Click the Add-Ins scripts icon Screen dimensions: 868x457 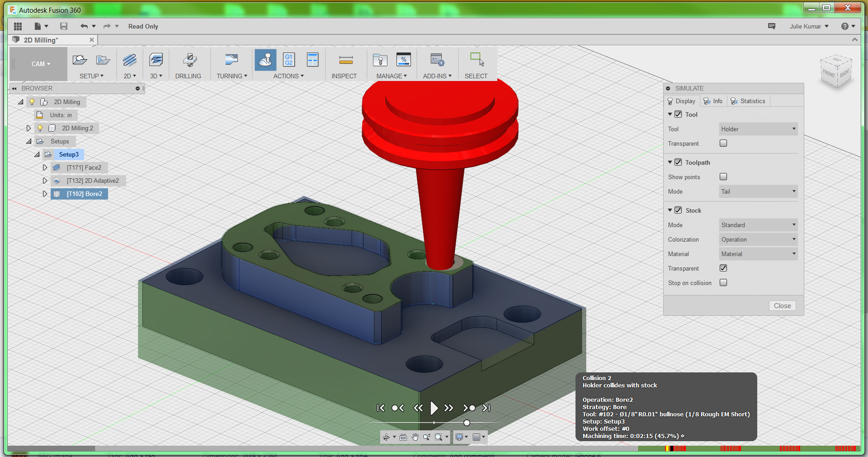point(437,60)
